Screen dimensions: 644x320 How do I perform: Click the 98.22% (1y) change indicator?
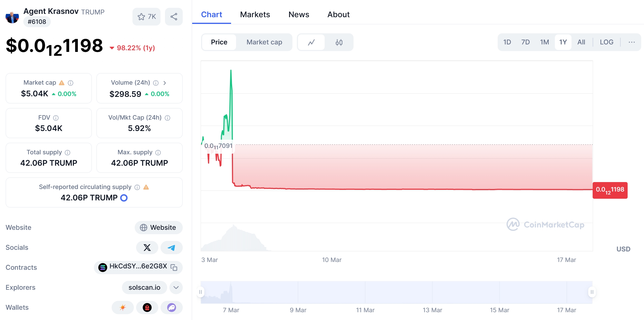point(132,48)
